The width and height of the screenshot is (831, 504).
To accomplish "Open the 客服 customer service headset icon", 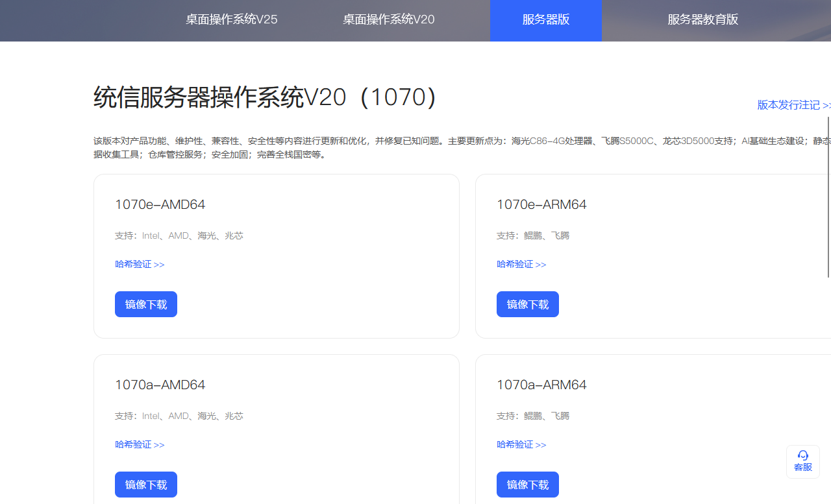I will (x=803, y=461).
